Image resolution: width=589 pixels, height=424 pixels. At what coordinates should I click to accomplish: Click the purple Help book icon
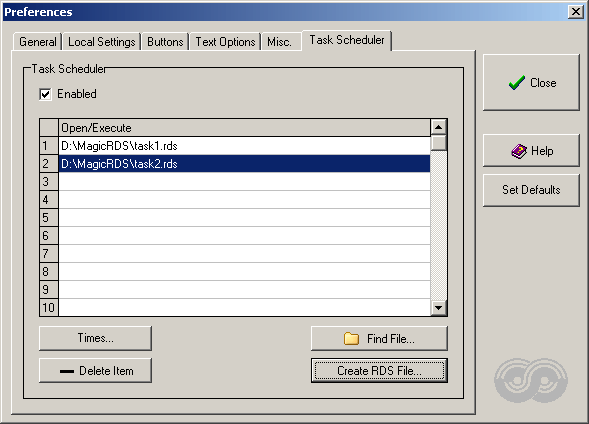[x=519, y=151]
